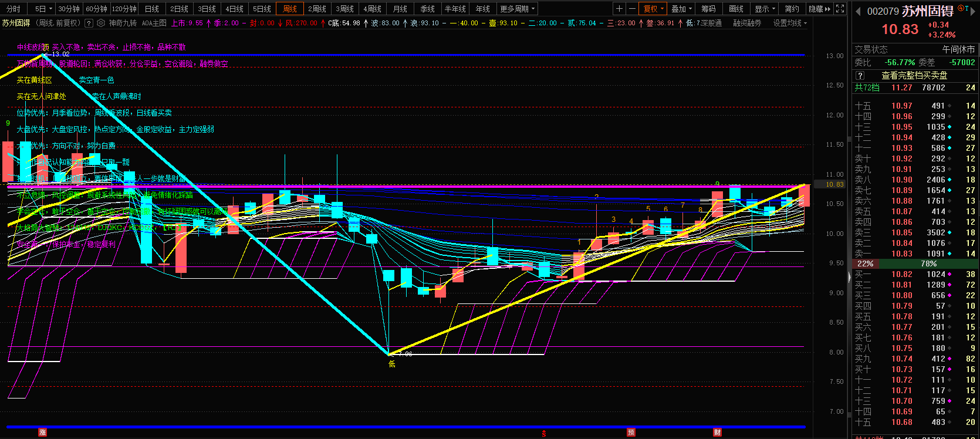Switch to 月线 monthly tab

(x=400, y=9)
